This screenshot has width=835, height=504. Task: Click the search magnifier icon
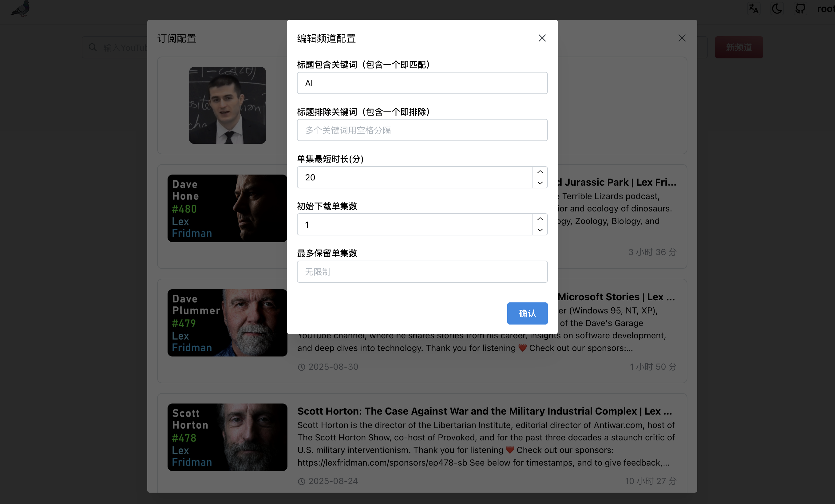point(93,47)
